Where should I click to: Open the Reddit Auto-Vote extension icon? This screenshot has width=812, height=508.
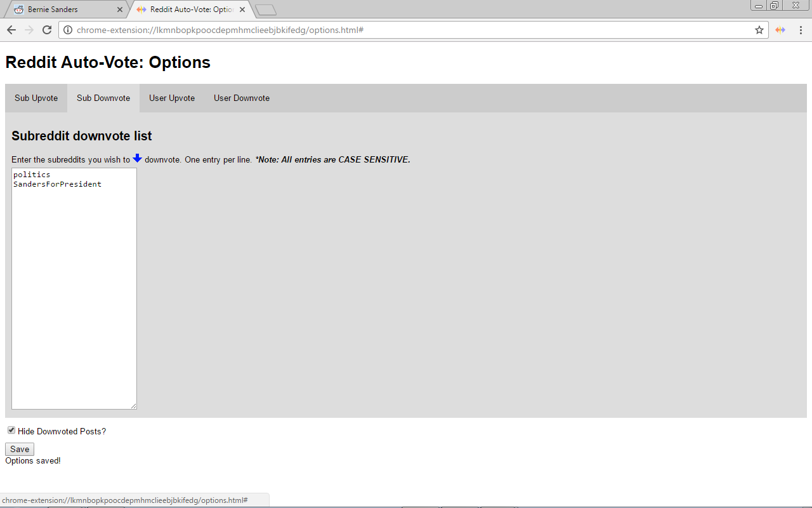[x=780, y=30]
